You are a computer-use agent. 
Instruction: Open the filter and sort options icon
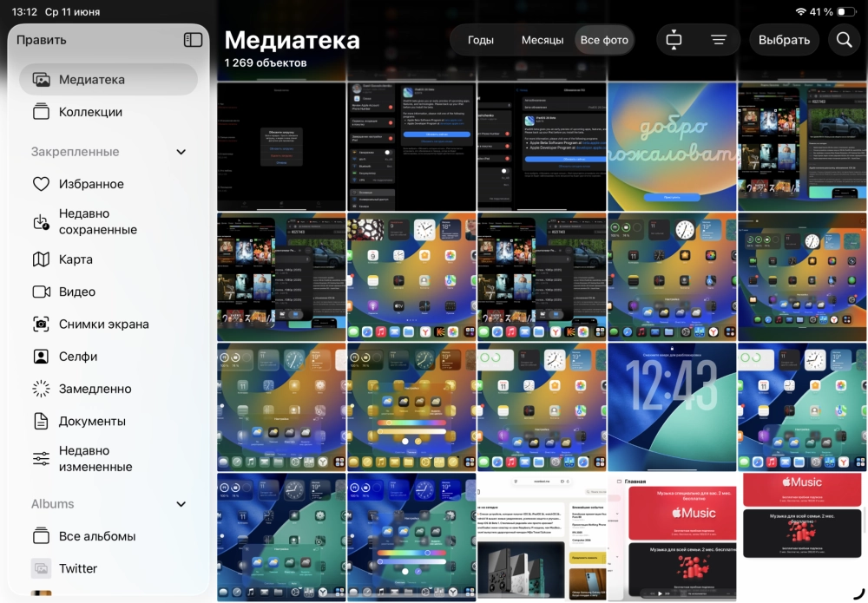tap(719, 40)
